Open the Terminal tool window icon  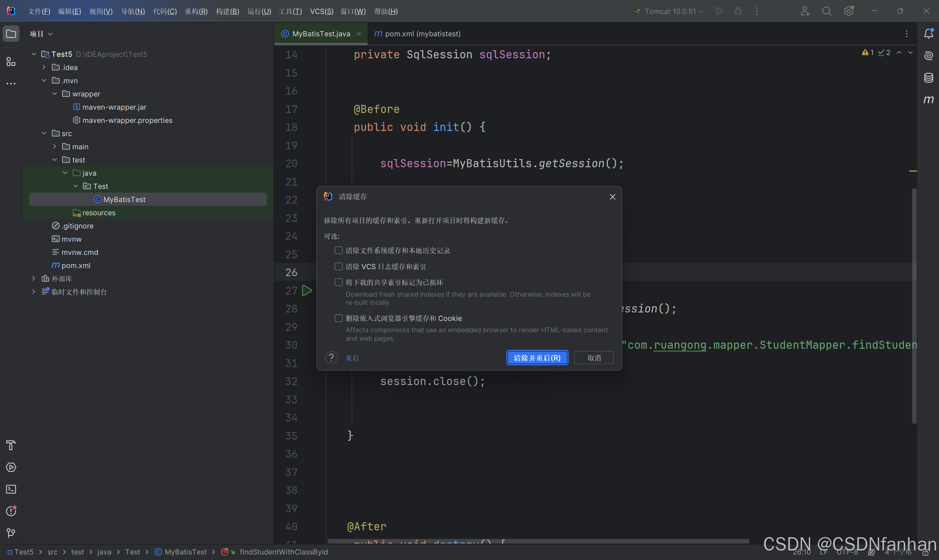(x=11, y=489)
